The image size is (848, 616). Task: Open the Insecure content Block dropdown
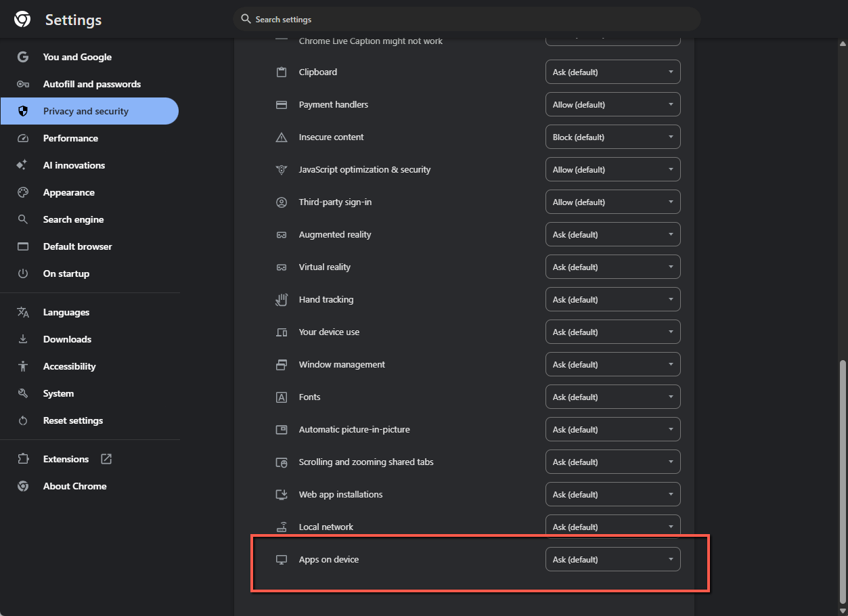tap(612, 137)
